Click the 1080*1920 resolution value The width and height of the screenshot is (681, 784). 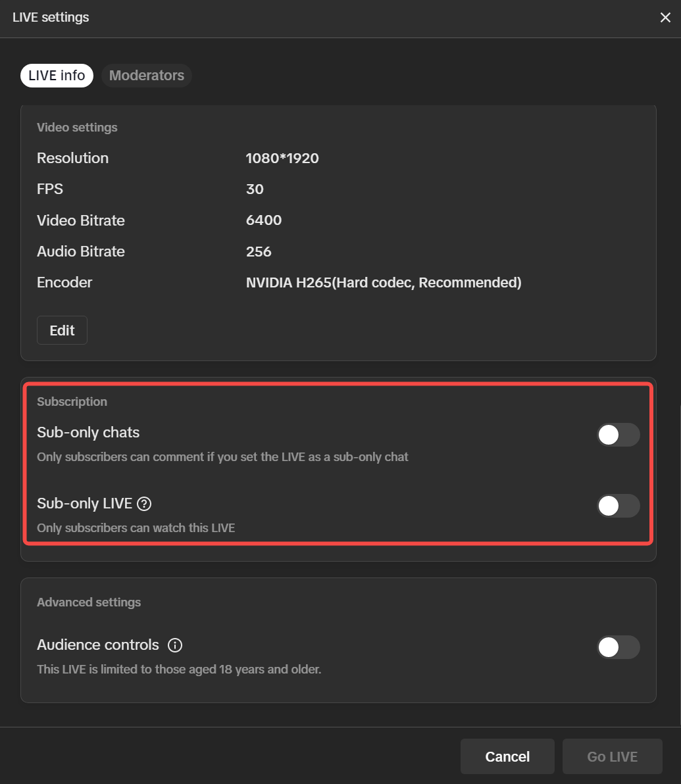click(282, 159)
